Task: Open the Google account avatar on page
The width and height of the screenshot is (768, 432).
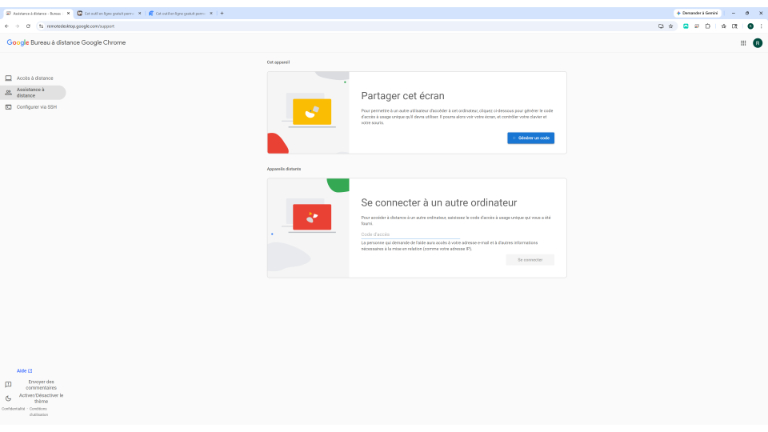Action: 757,43
